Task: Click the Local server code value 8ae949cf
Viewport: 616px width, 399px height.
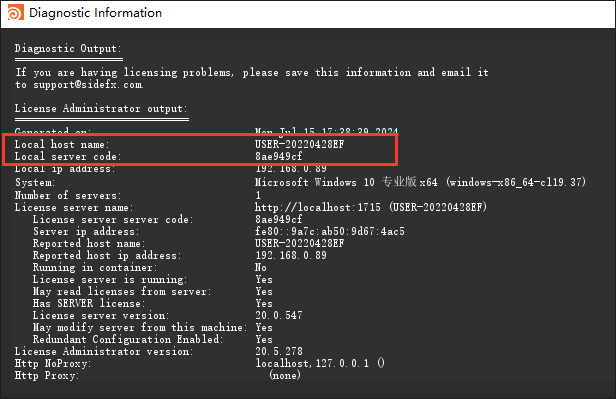Action: (x=279, y=156)
